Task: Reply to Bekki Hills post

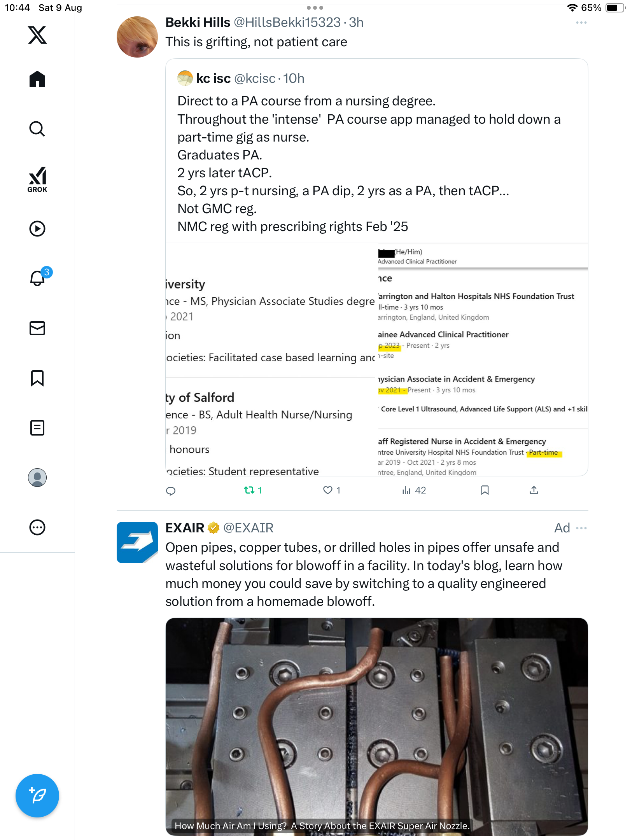Action: 171,491
